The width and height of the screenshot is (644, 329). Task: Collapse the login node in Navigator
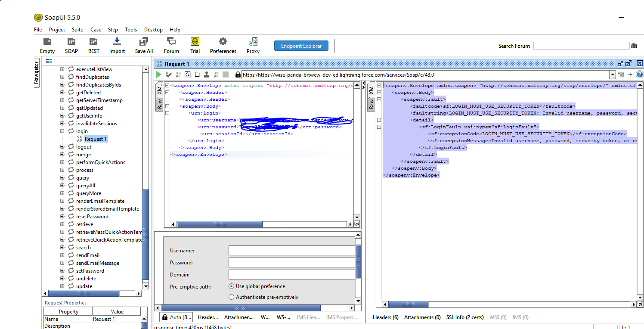point(63,131)
